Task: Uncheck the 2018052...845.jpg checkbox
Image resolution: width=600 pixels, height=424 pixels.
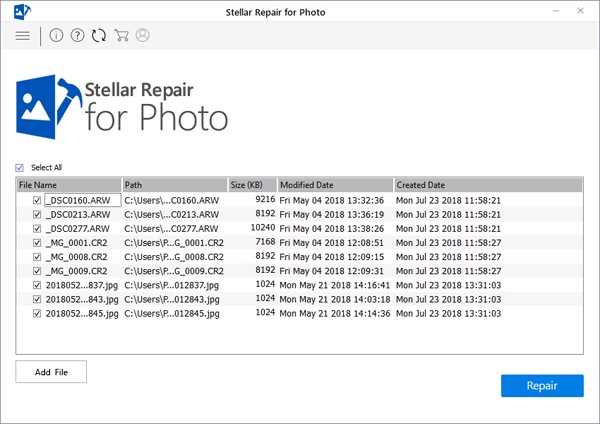Action: coord(37,313)
